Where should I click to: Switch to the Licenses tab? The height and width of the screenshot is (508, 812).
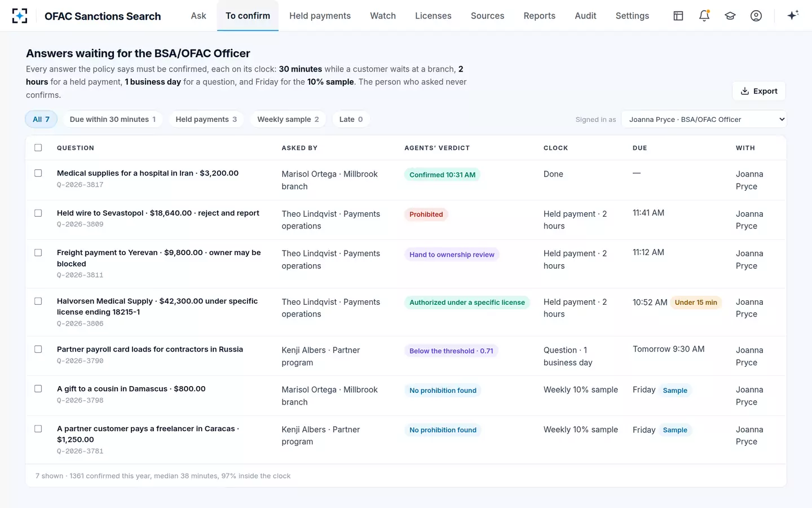pos(433,16)
